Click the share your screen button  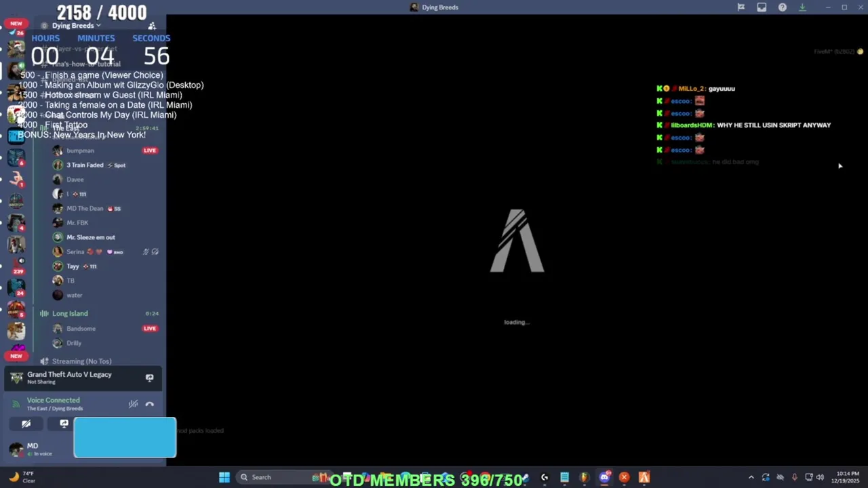point(64,424)
